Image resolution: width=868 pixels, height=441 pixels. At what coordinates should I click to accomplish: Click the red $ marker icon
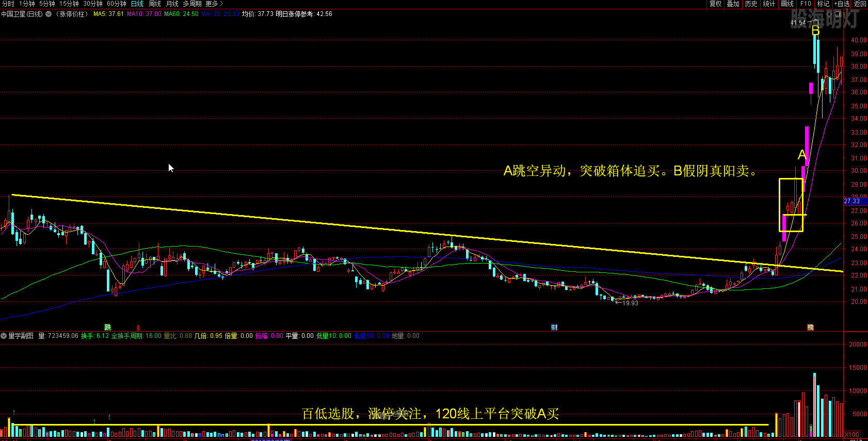pyautogui.click(x=138, y=328)
